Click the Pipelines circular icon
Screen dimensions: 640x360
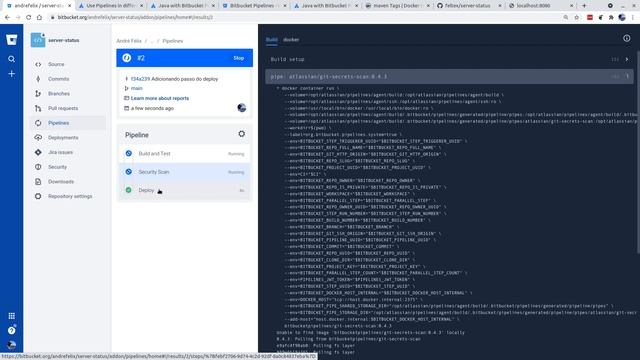point(38,123)
